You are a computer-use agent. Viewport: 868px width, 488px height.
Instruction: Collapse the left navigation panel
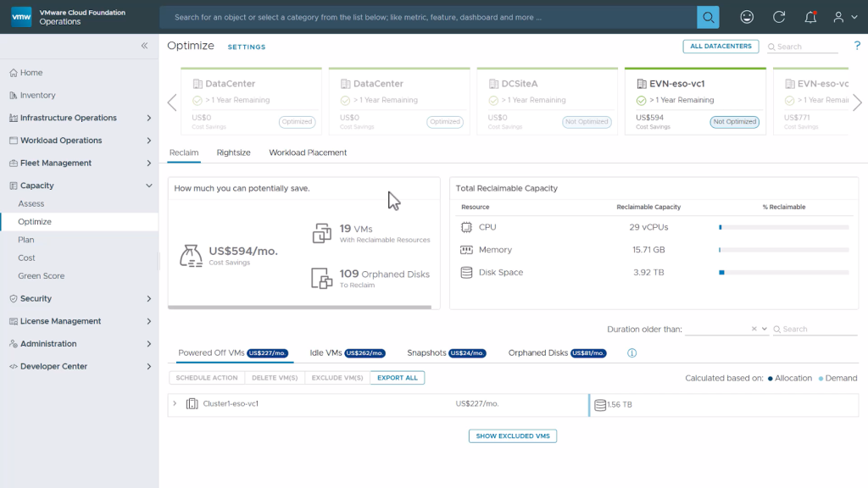[144, 46]
